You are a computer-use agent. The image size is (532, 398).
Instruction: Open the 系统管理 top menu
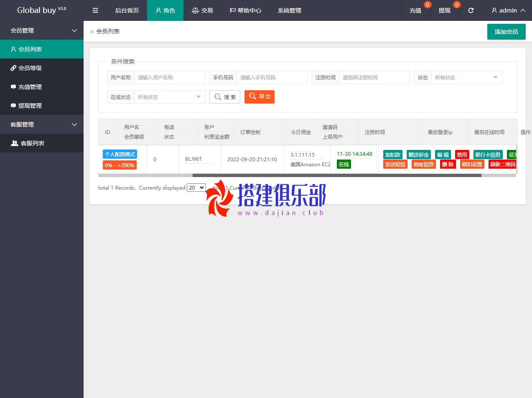(x=290, y=10)
